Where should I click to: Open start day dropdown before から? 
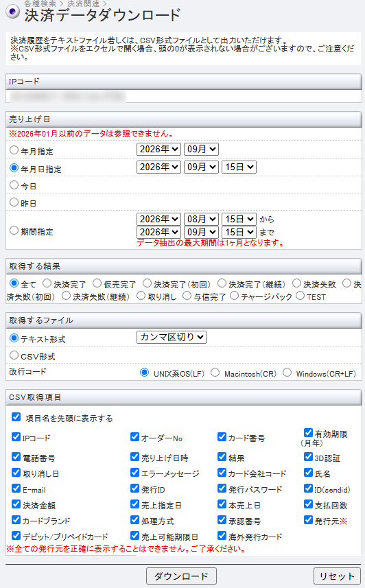coord(239,219)
